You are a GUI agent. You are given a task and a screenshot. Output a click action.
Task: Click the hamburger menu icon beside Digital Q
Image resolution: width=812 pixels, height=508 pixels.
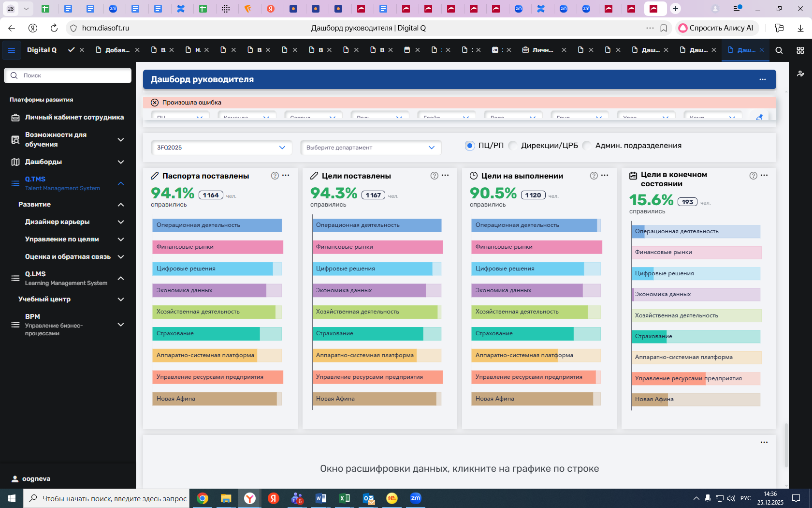[12, 50]
